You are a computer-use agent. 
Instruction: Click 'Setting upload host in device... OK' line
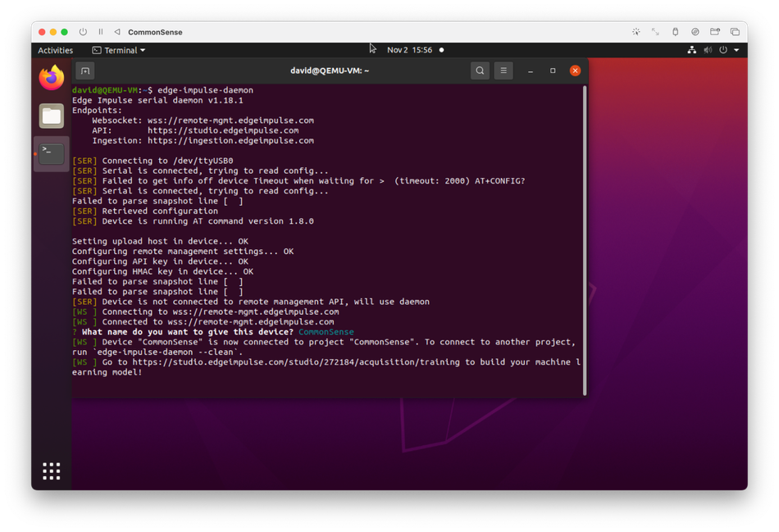pos(160,242)
